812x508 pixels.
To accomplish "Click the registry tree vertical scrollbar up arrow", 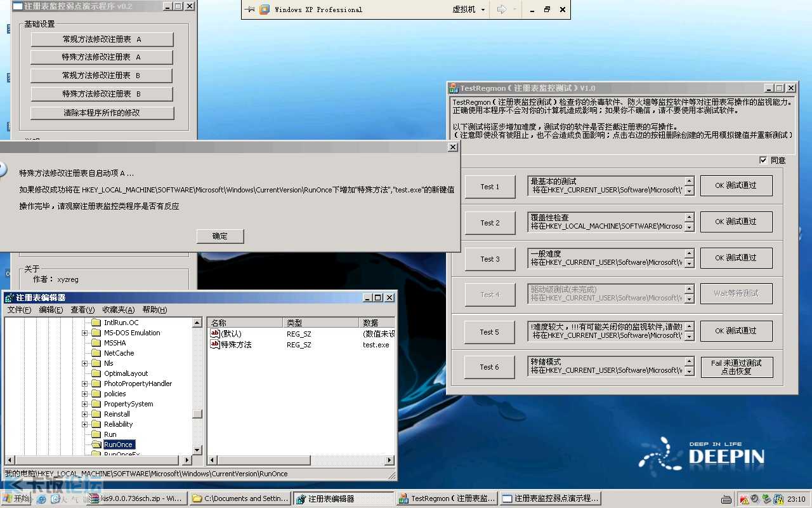I will click(197, 323).
